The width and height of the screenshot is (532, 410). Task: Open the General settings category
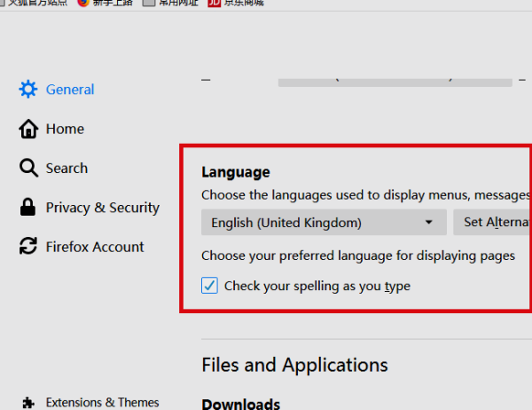57,90
